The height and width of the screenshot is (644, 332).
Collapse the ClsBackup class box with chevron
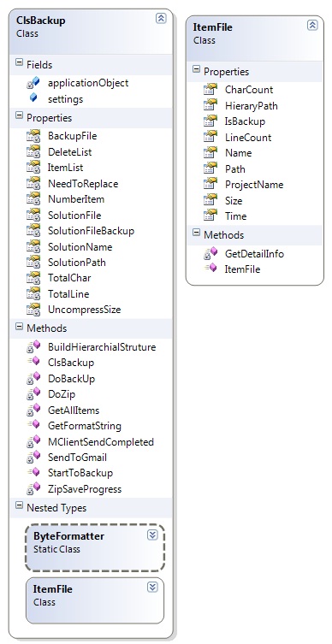[161, 19]
